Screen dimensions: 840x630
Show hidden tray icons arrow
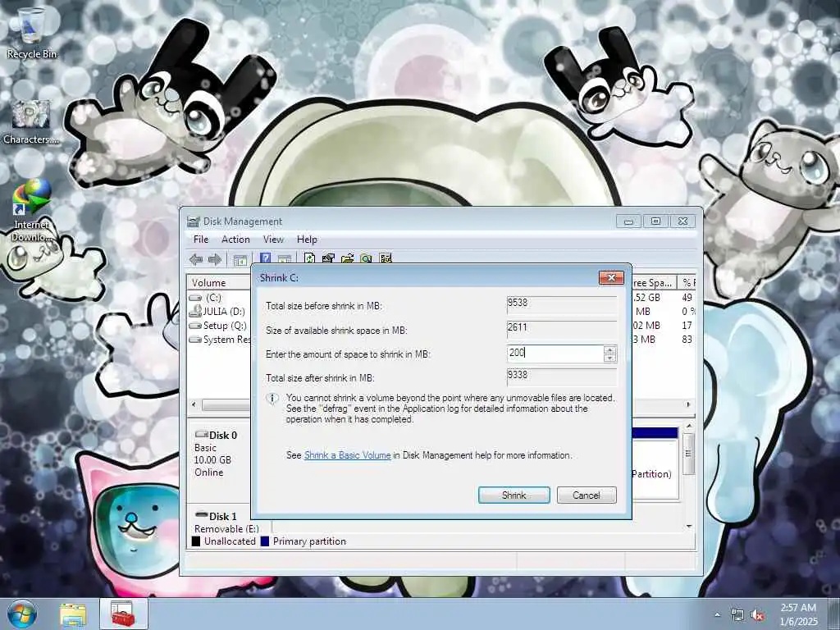pos(717,615)
